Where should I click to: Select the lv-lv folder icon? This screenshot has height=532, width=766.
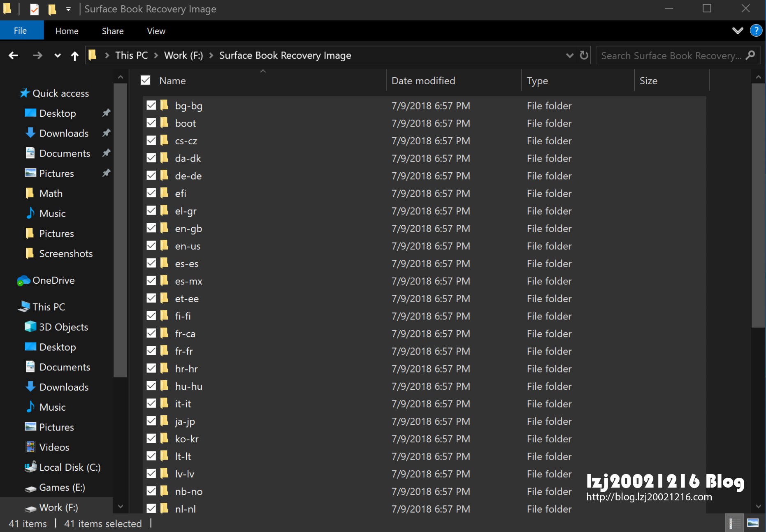[165, 474]
